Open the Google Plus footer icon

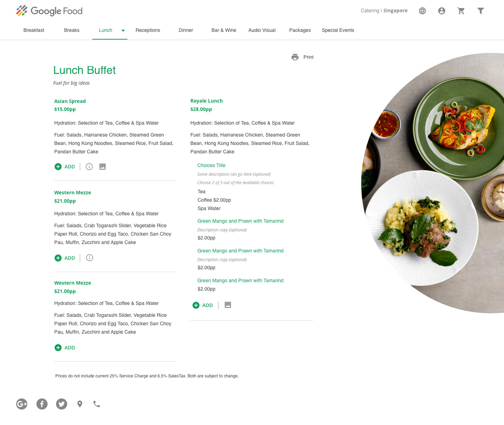(x=22, y=404)
